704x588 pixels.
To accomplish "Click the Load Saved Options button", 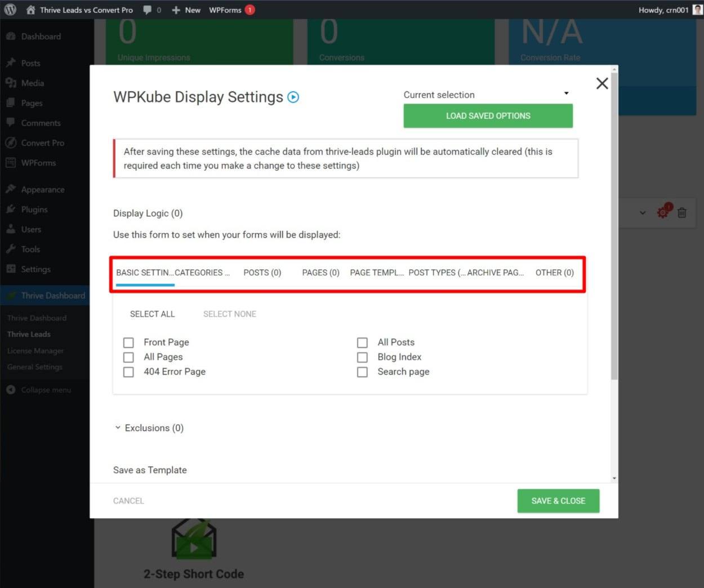I will click(x=488, y=115).
